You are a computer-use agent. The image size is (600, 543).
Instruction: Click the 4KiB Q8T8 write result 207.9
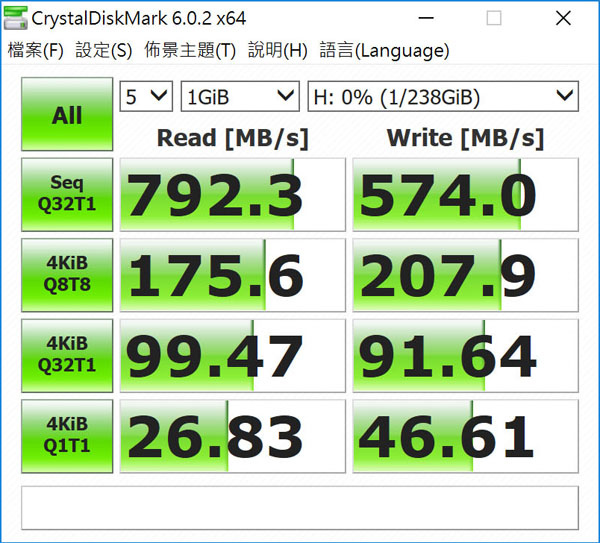pyautogui.click(x=465, y=275)
